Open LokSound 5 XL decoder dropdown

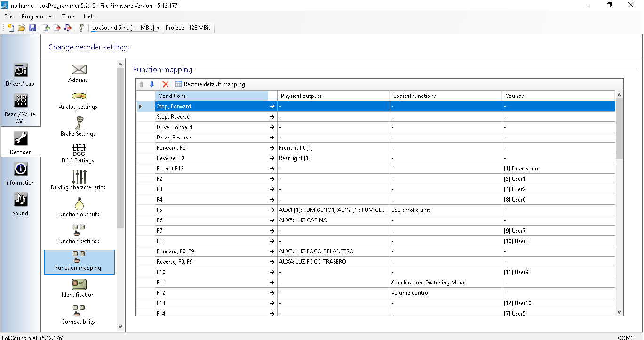coord(126,28)
